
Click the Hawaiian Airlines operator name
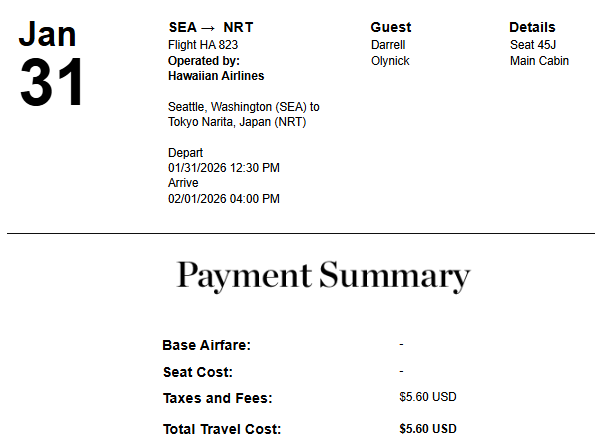(216, 76)
